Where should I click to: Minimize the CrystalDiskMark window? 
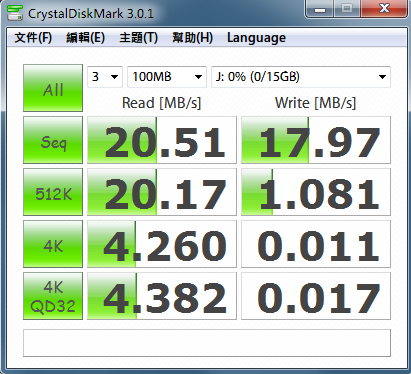pos(320,8)
